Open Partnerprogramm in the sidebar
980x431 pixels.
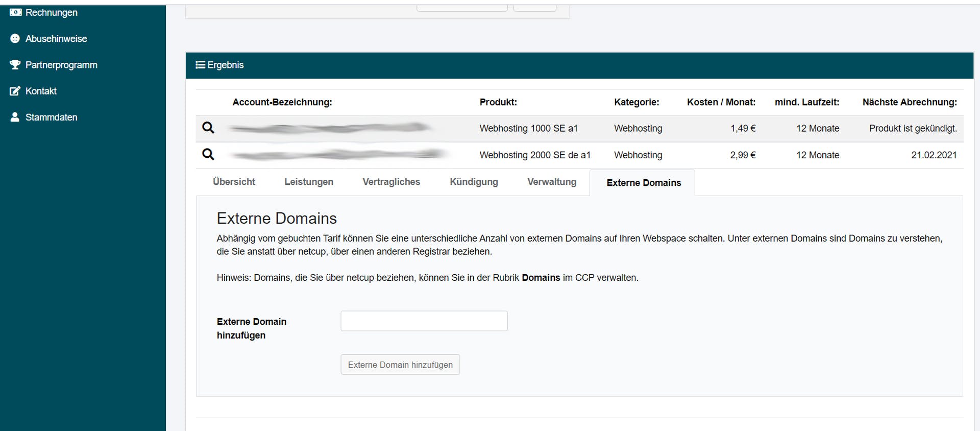pyautogui.click(x=61, y=65)
